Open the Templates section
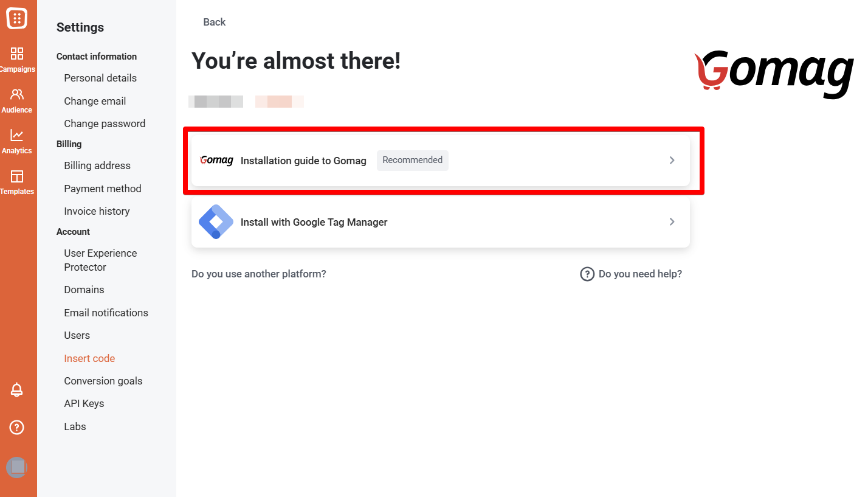868x497 pixels. 18,181
